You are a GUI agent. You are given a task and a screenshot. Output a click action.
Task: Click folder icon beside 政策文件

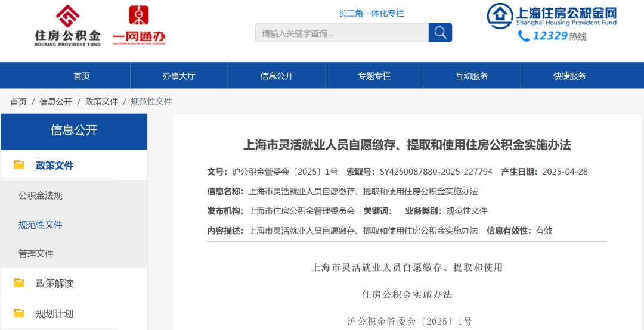[19, 165]
